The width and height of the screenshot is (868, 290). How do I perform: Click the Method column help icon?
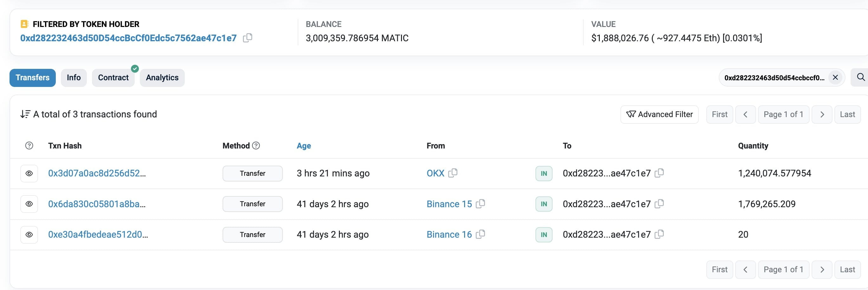(x=256, y=145)
